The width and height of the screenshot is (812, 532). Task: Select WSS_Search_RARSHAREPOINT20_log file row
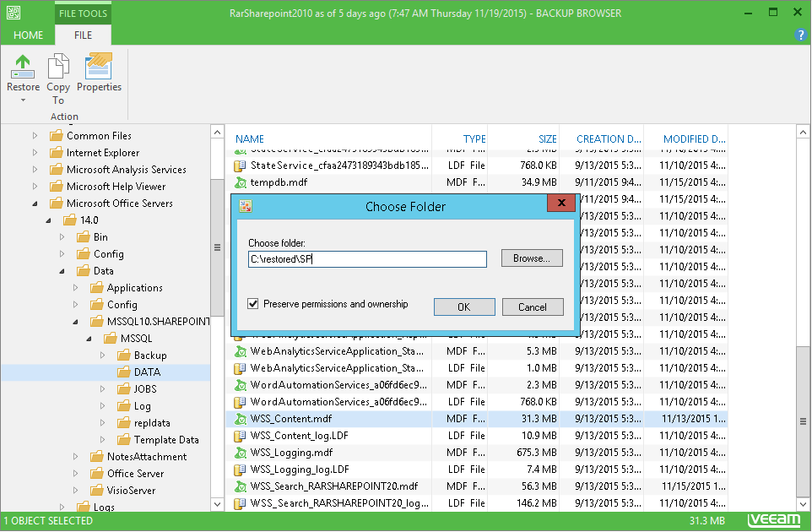(476, 503)
